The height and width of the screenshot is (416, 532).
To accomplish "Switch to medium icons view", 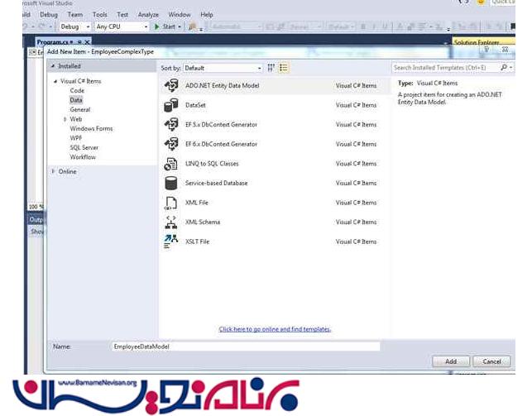I will coord(271,68).
